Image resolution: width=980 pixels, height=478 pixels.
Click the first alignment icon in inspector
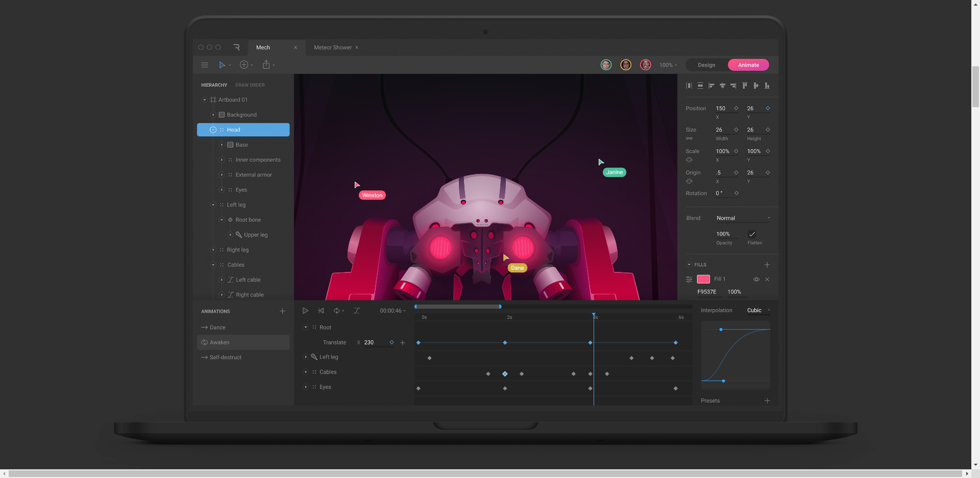689,86
